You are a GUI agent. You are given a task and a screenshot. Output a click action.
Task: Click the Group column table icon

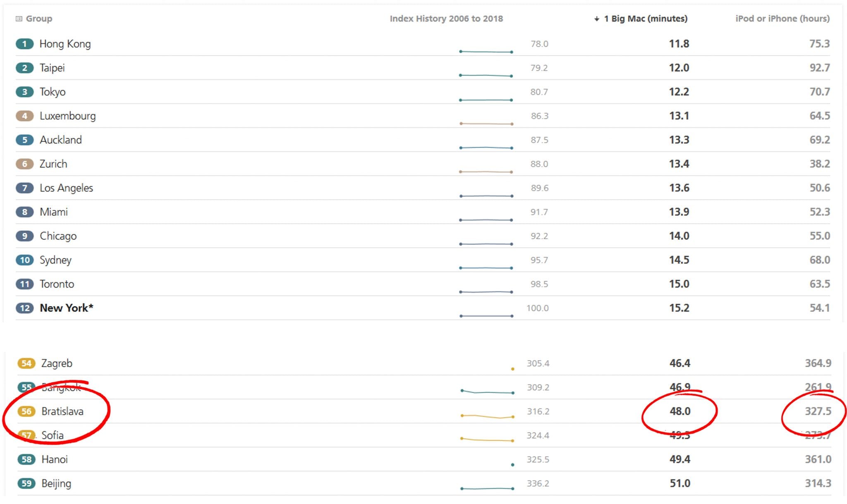19,19
